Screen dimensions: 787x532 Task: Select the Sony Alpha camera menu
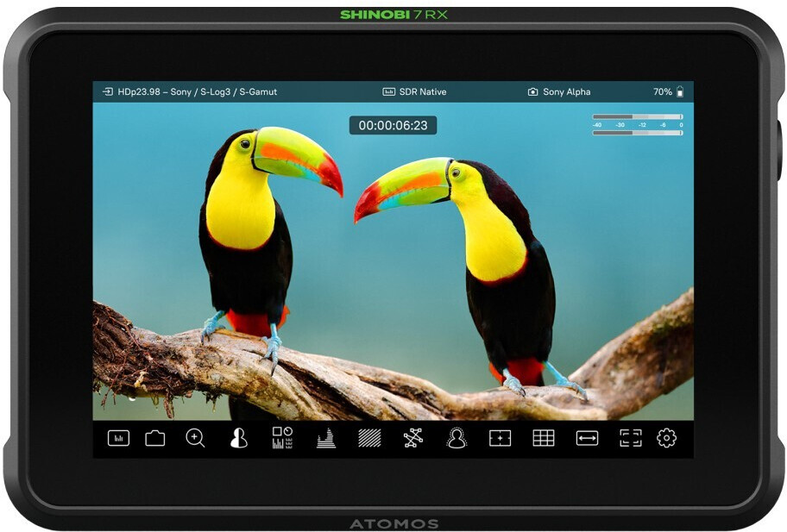(559, 91)
